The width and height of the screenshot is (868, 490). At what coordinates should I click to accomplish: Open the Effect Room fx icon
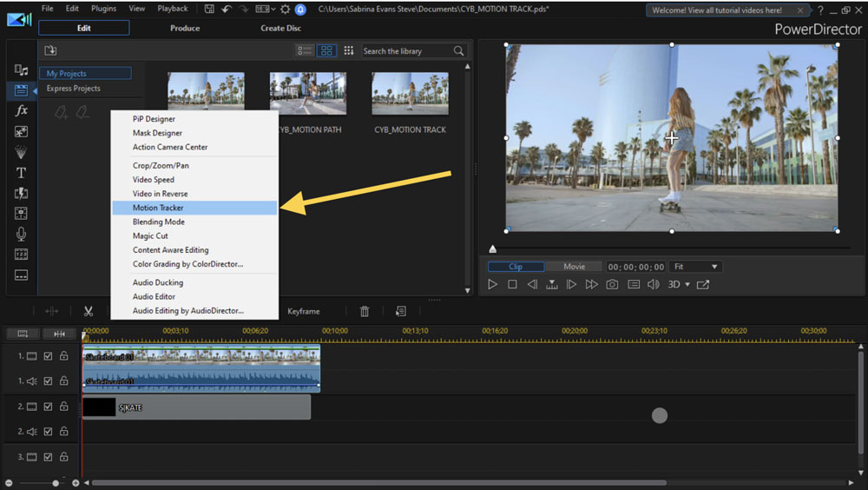click(22, 111)
